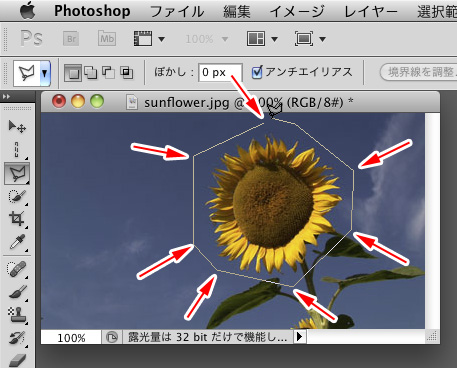This screenshot has height=368, width=457.
Task: Select Subtract from Selection mode
Action: pos(108,72)
